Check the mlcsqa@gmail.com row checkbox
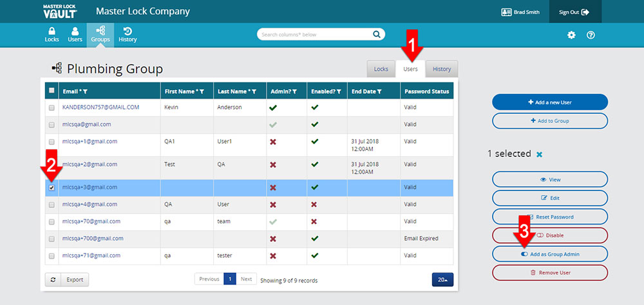 (x=52, y=125)
